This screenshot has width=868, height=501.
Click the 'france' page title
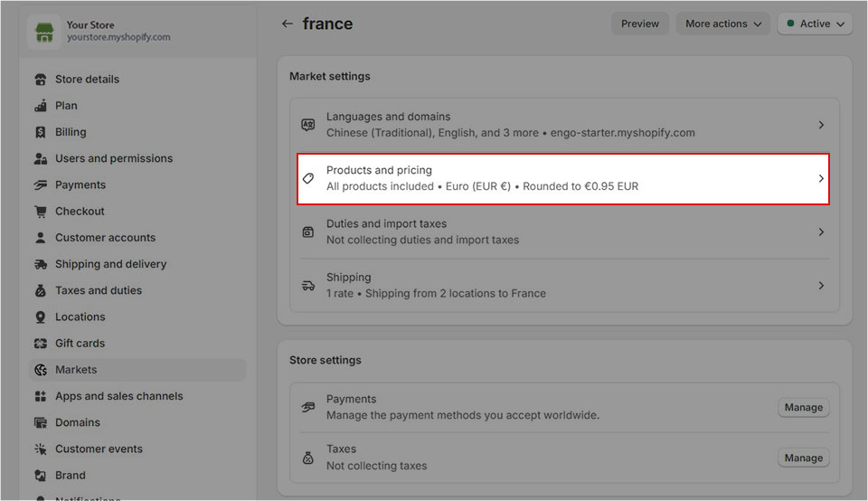click(x=327, y=24)
